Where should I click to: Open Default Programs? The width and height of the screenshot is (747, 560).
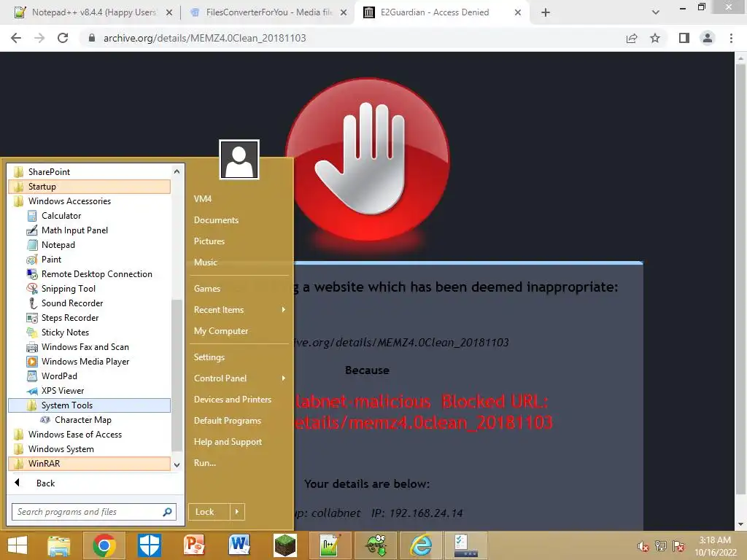point(228,421)
